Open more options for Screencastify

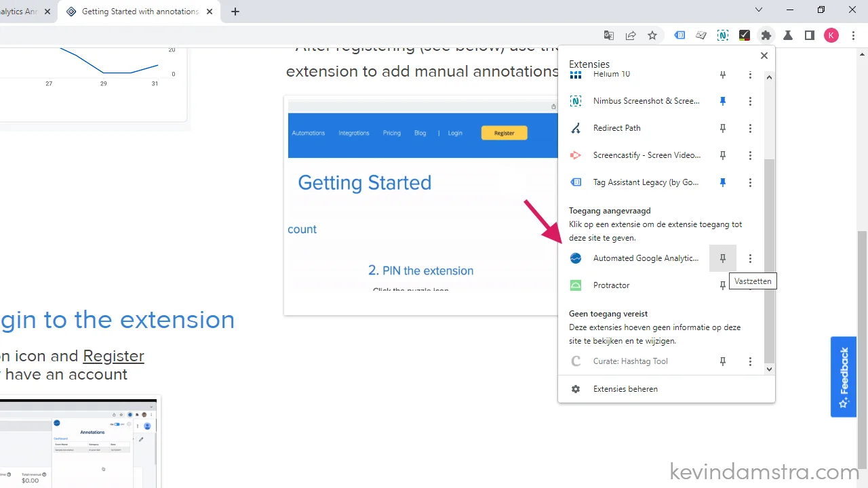tap(750, 155)
